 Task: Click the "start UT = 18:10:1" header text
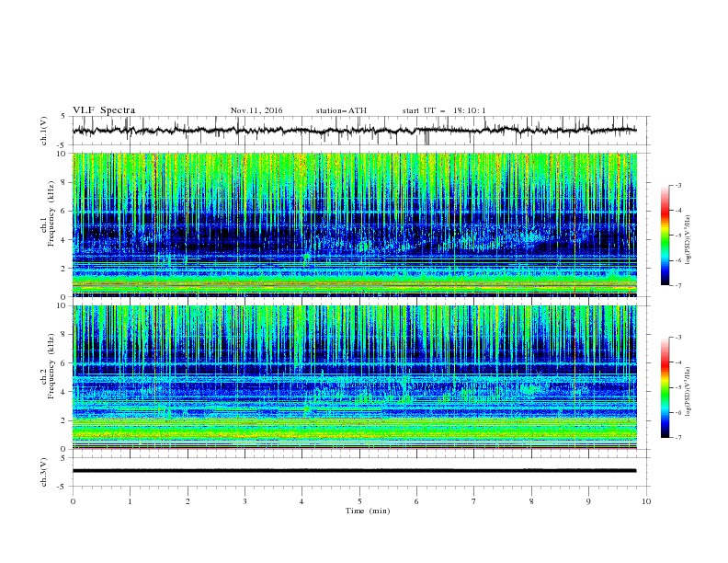click(x=444, y=110)
